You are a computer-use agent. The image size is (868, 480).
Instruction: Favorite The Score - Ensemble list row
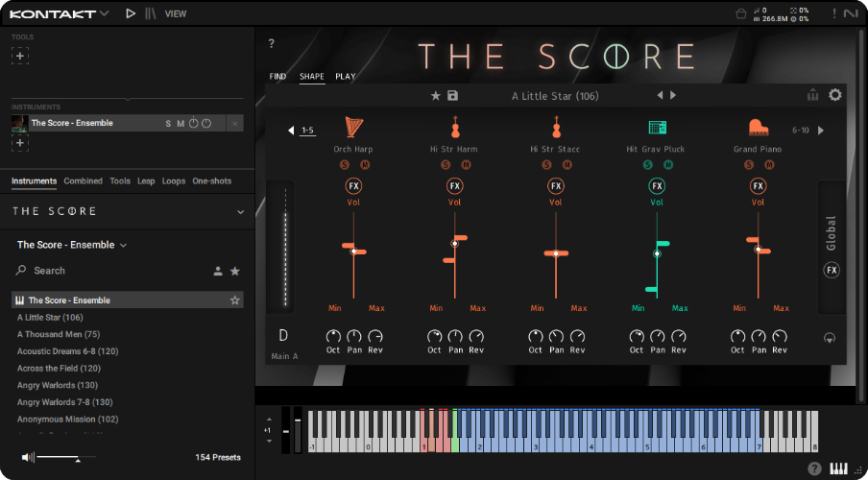click(x=234, y=300)
